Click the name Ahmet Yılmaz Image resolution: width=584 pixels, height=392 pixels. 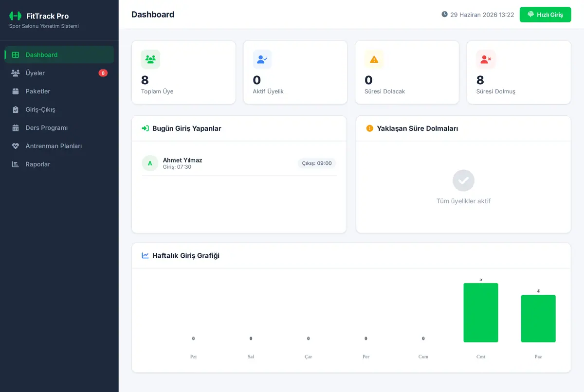point(182,160)
